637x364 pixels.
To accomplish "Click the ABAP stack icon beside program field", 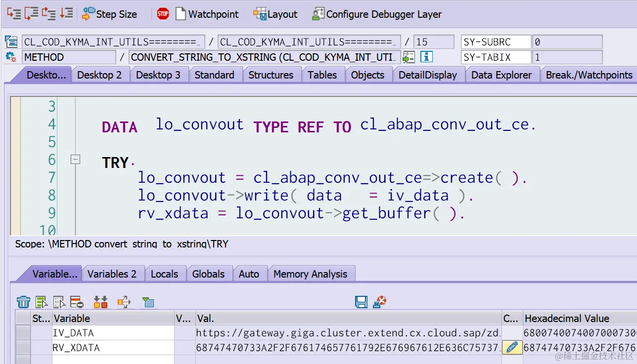I will coord(11,42).
